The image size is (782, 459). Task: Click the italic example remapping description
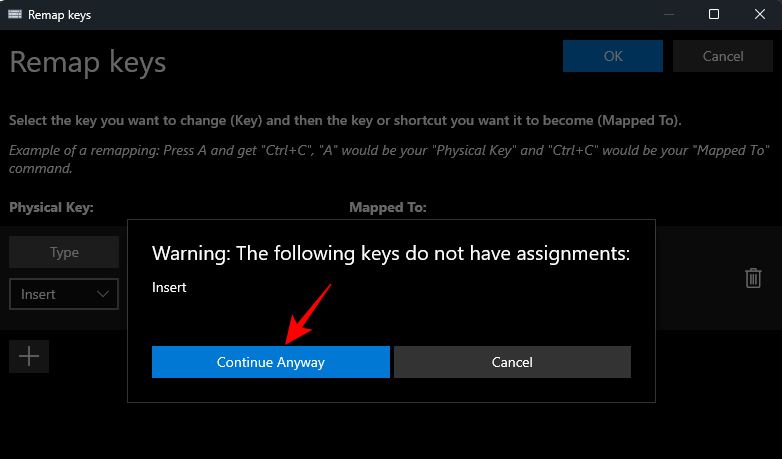point(389,159)
